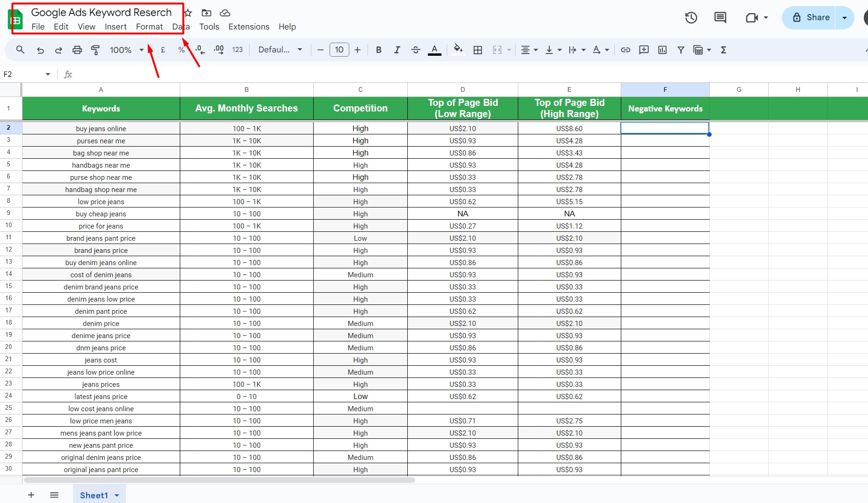Undo the last action
The image size is (868, 503).
point(40,50)
